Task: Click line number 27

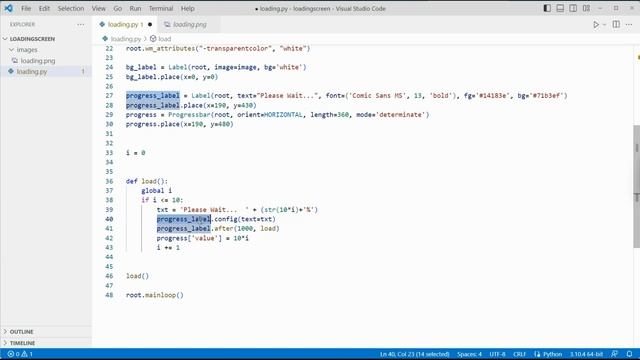Action: [x=109, y=96]
